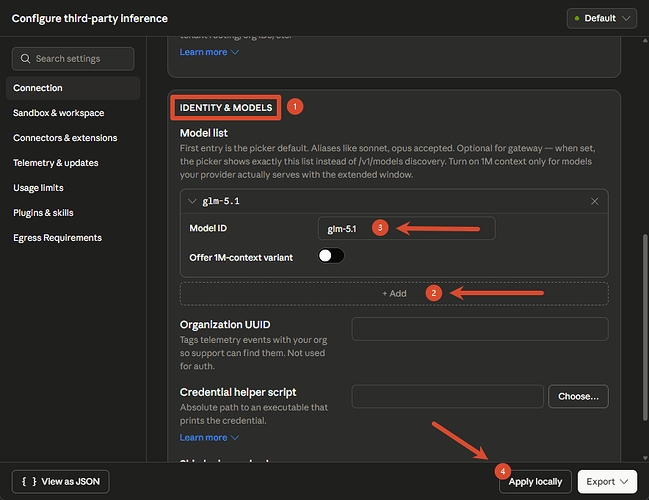
Task: Click the Credential helper script label
Action: pos(238,392)
